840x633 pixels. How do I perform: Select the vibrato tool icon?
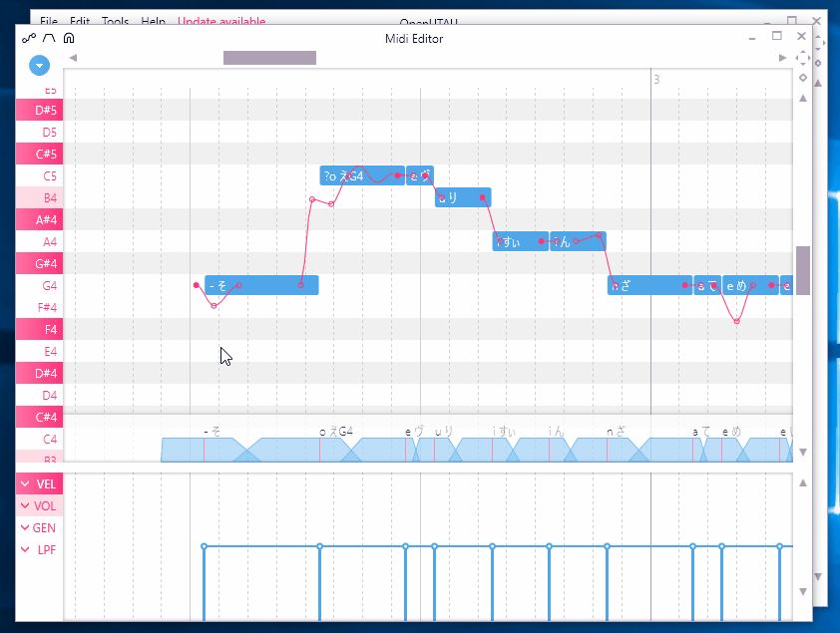point(68,38)
